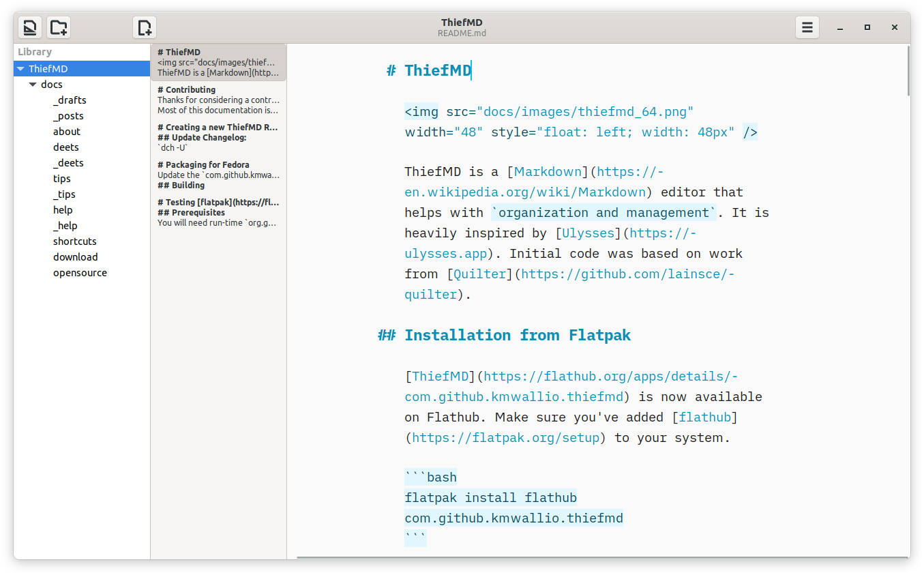Click the ulysses.app link text
This screenshot has width=924, height=575.
pos(446,253)
